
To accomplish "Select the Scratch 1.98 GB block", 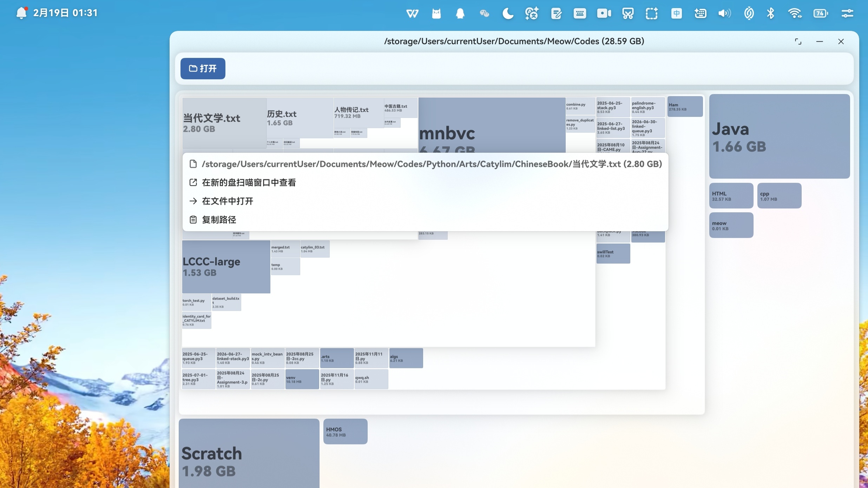I will [x=249, y=453].
